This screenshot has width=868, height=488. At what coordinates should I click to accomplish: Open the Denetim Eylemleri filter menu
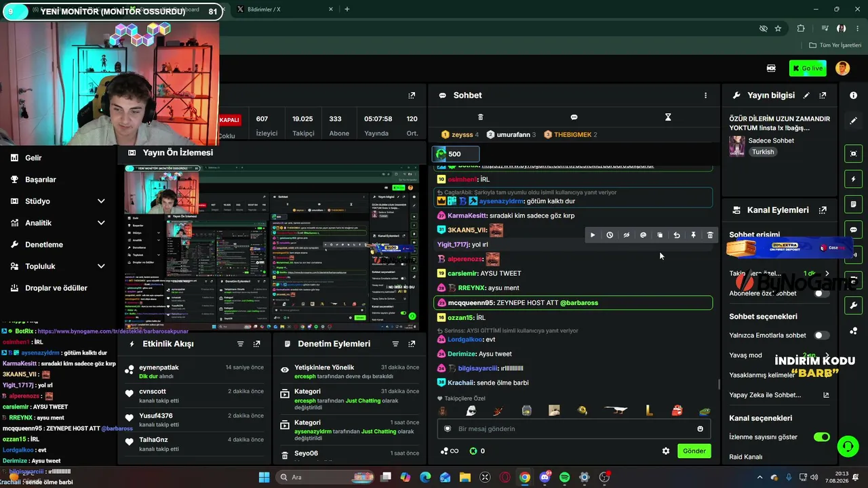coord(395,344)
